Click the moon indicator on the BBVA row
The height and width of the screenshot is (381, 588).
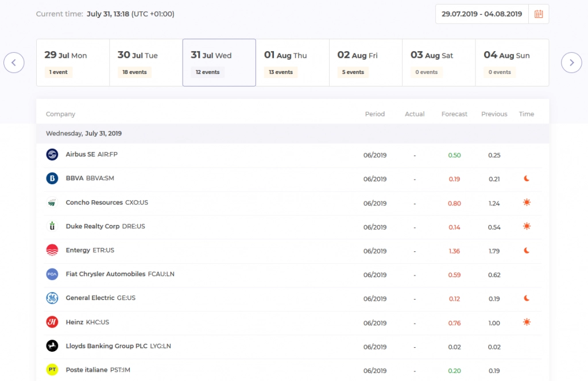pyautogui.click(x=526, y=178)
